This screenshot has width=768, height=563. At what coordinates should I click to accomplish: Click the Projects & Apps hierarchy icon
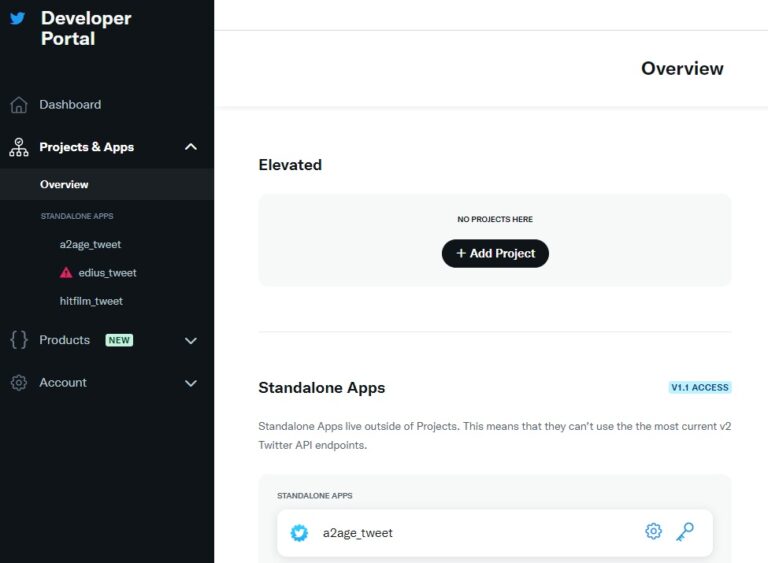coord(18,147)
